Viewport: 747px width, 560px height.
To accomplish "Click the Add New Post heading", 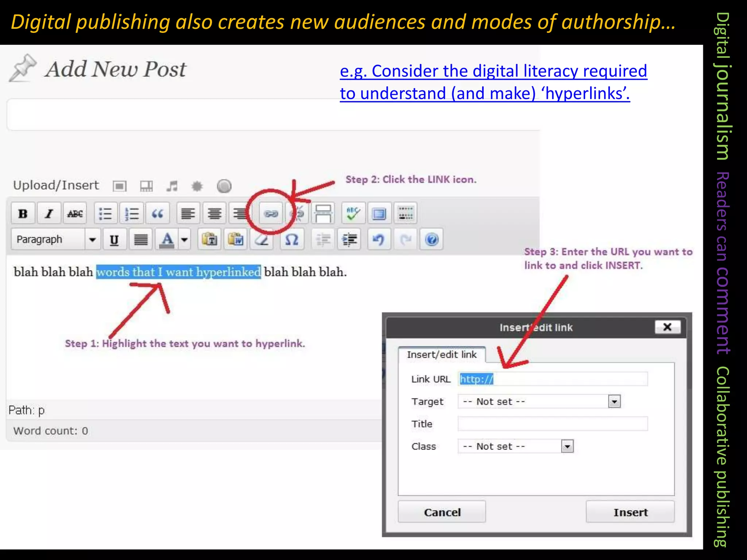I will (115, 69).
